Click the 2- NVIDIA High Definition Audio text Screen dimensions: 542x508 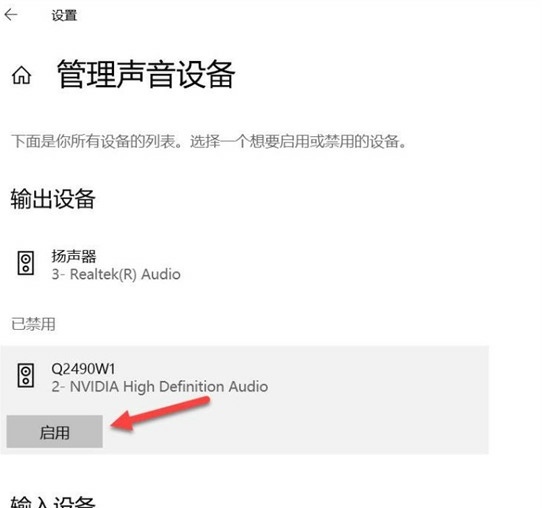(x=160, y=386)
